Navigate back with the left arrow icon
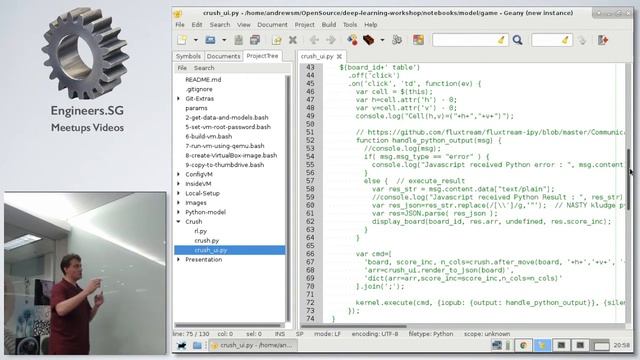640x360 pixels. [314, 40]
